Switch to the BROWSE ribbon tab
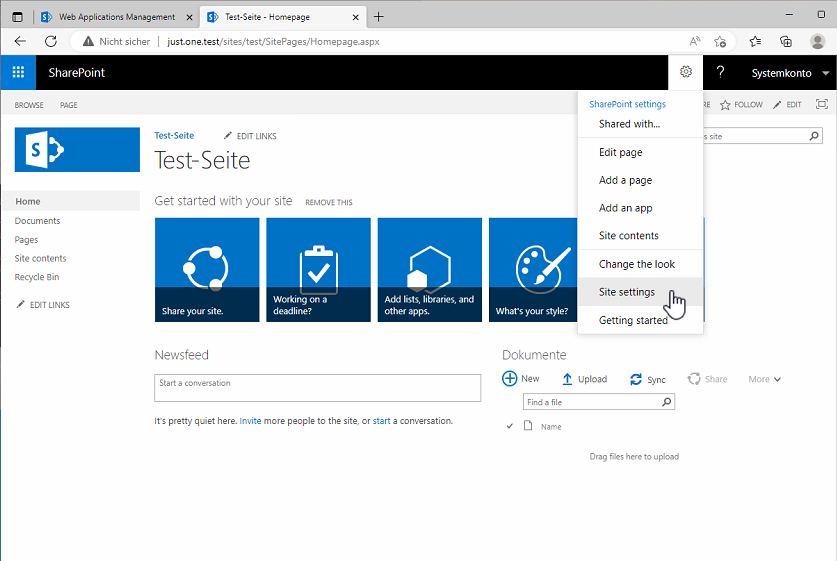The width and height of the screenshot is (837, 561). pyautogui.click(x=29, y=105)
